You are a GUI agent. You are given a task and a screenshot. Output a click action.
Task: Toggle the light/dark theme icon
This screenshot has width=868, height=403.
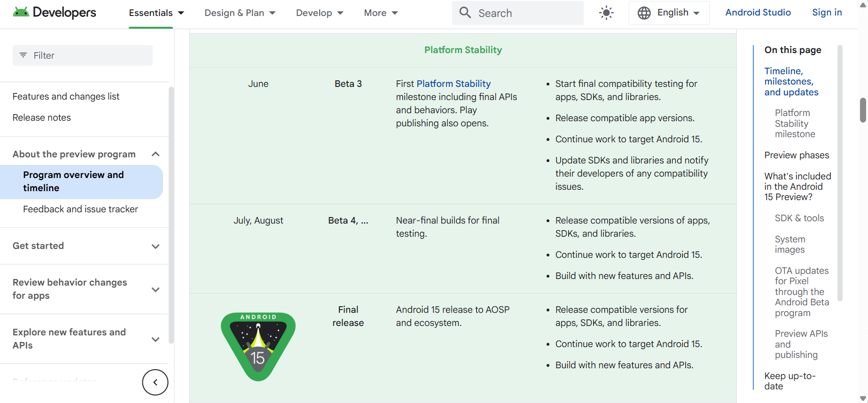[x=606, y=13]
